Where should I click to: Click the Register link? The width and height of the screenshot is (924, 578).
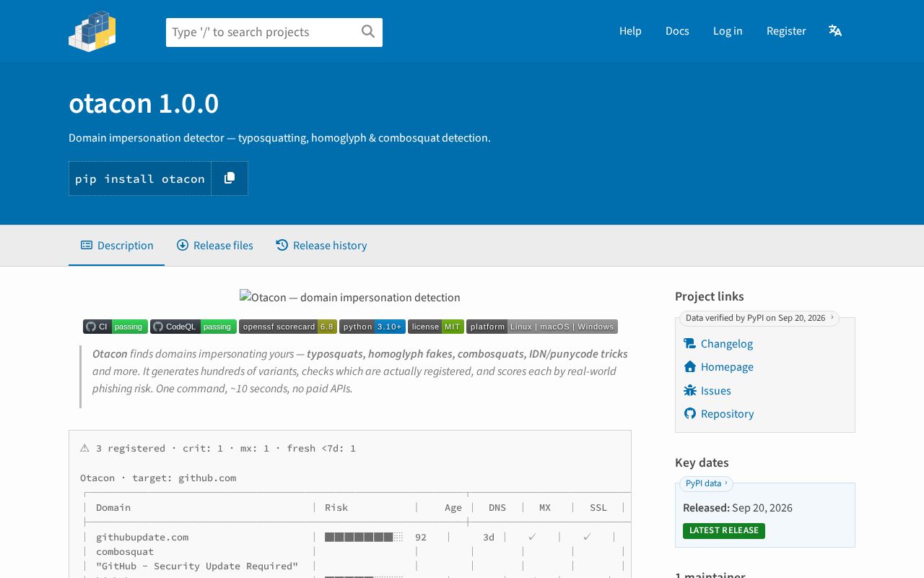click(x=786, y=31)
